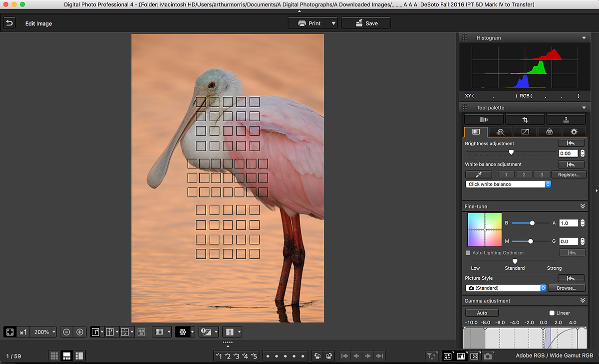Switch to the color adjustment circles tab

coord(549,132)
